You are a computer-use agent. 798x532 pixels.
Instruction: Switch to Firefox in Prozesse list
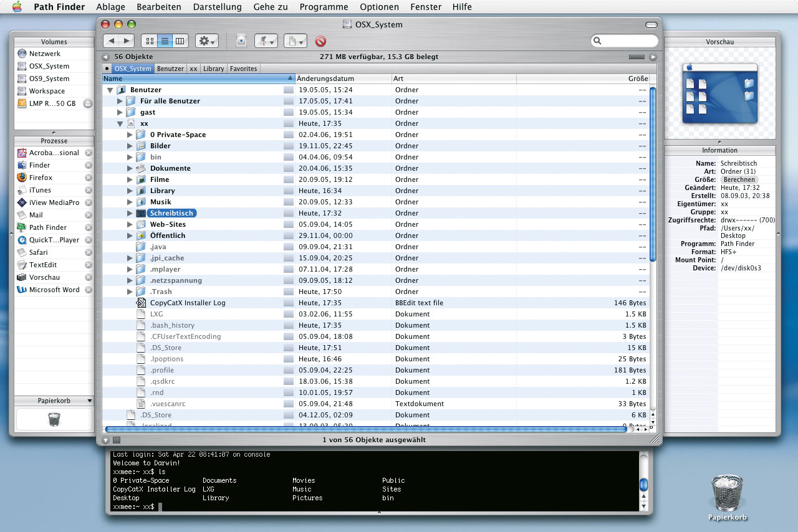coord(41,178)
